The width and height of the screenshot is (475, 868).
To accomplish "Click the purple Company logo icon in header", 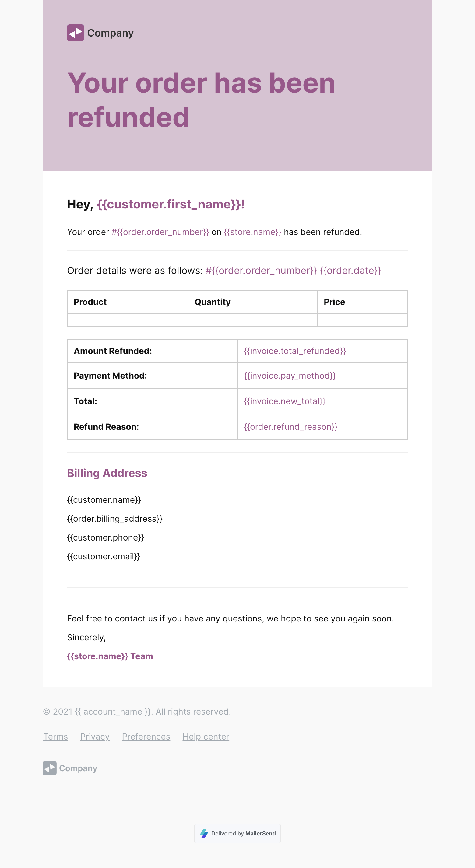I will coord(75,33).
